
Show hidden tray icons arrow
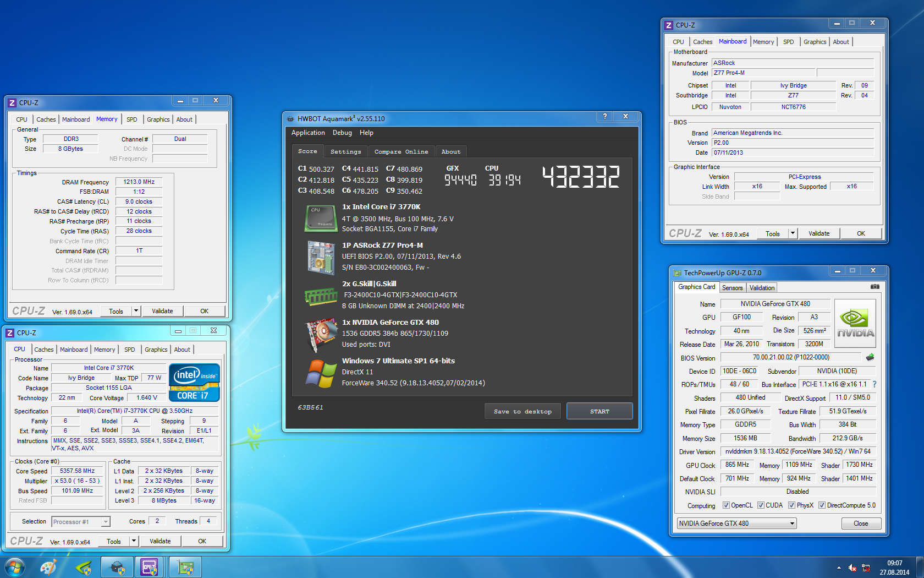[x=839, y=568]
